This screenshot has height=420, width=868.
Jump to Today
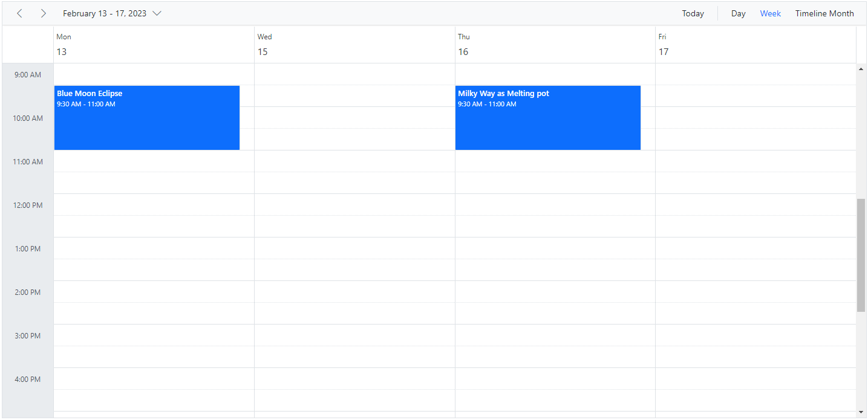coord(693,13)
